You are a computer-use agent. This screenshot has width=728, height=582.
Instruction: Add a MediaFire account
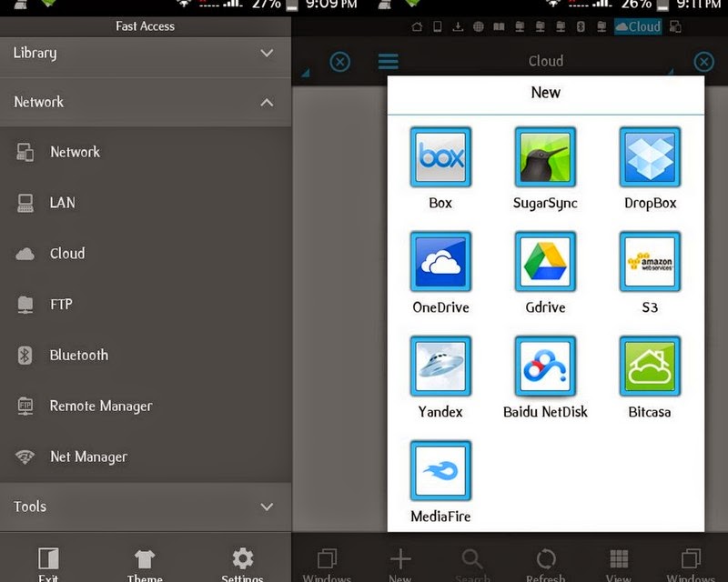440,470
